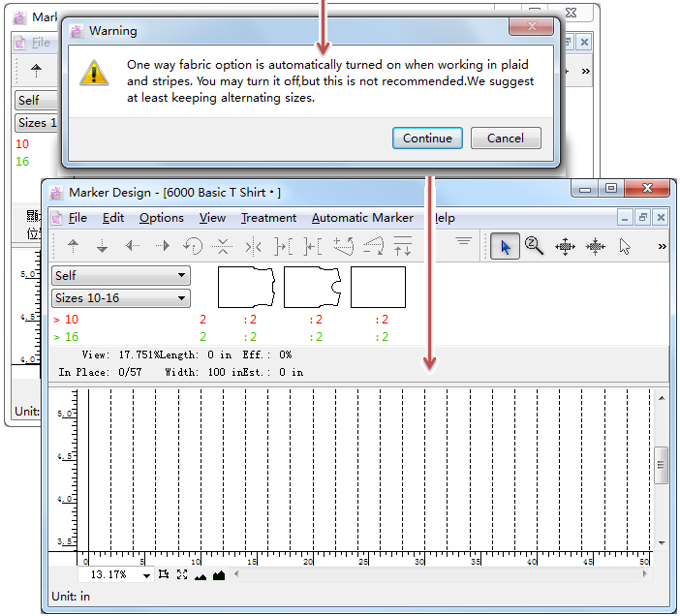
Task: Open the Sizes 10-16 dropdown
Action: click(x=120, y=298)
